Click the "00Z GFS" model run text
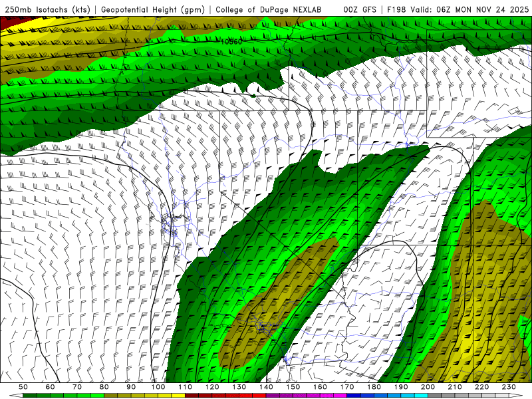 click(360, 10)
